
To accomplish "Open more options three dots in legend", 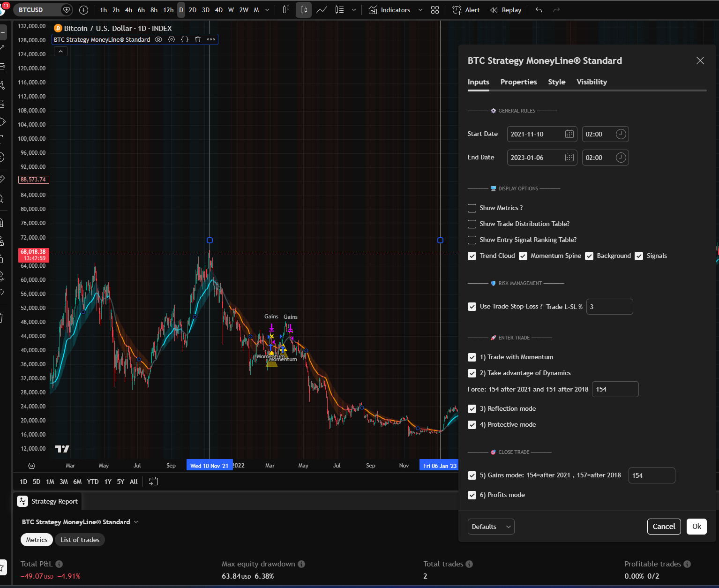I will pyautogui.click(x=211, y=39).
